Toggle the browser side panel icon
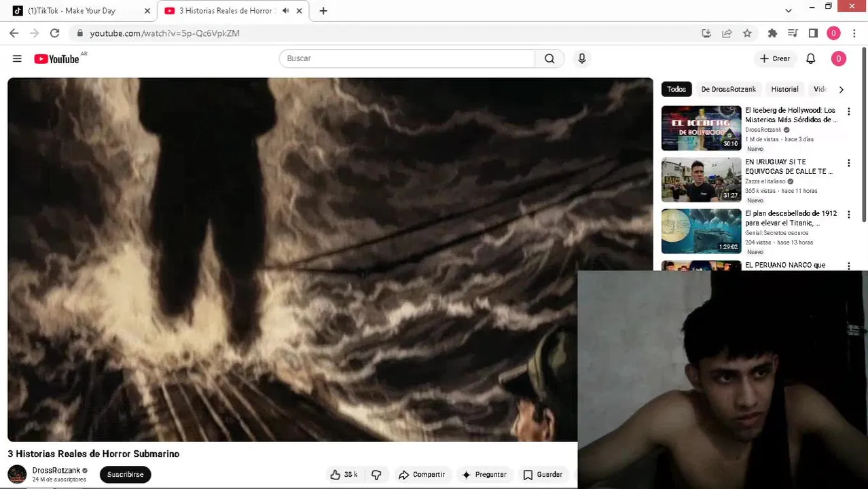 813,33
